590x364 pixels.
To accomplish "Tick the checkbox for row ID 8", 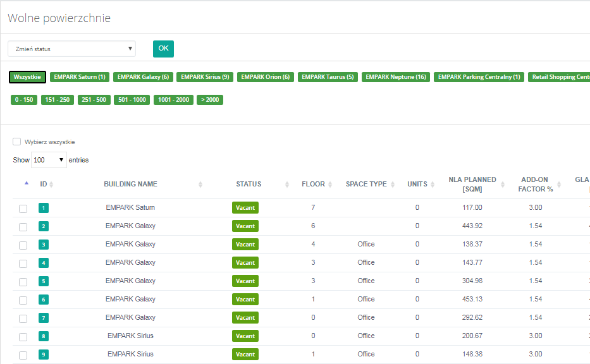I will click(x=23, y=337).
